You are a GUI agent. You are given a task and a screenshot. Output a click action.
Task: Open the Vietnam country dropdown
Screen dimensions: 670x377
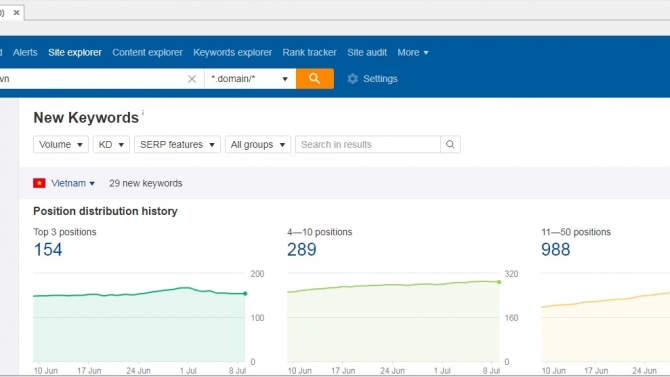pos(73,183)
